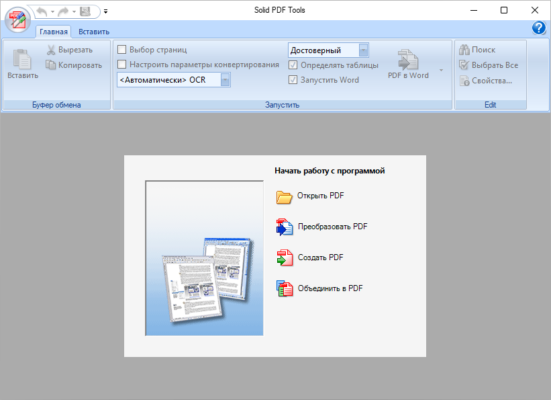Click the Преобразовать PDF link text
Screen dimensions: 551x400
coord(332,226)
